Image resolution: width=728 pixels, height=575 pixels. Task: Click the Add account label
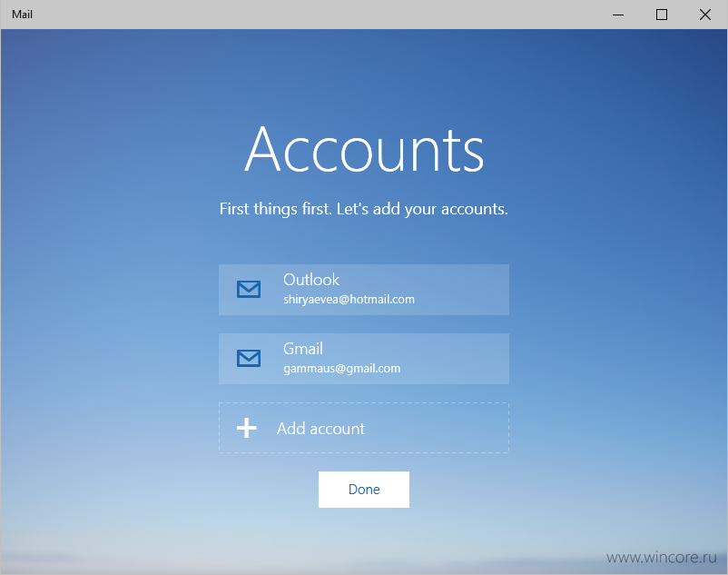320,429
